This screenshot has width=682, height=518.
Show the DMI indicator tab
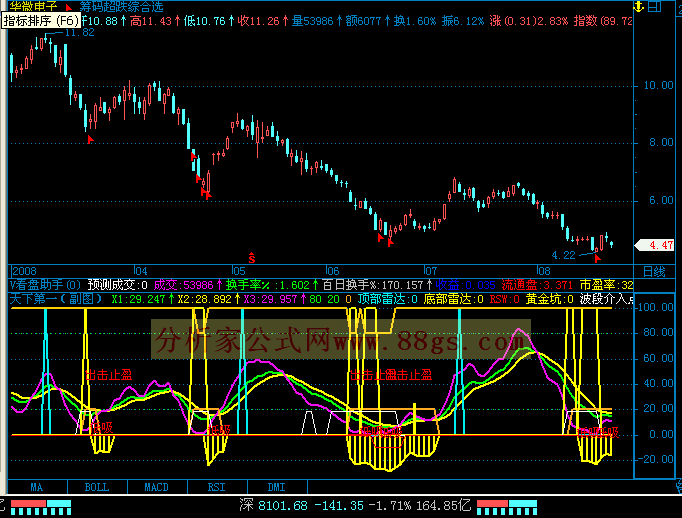pos(277,487)
